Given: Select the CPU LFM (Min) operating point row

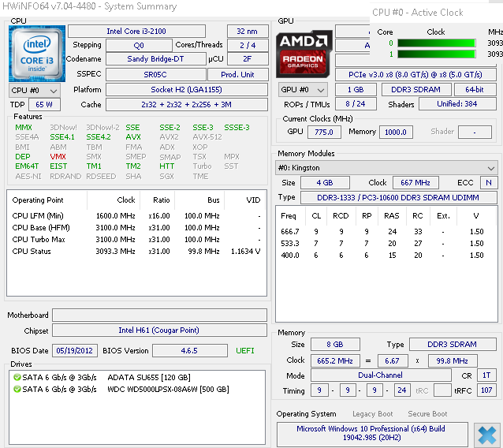Looking at the screenshot, I should [x=136, y=215].
